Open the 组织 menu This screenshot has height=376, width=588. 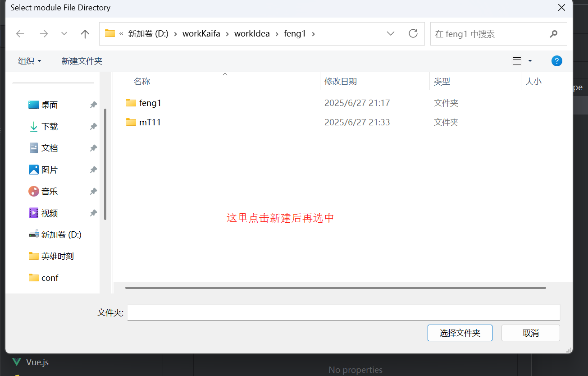click(30, 61)
